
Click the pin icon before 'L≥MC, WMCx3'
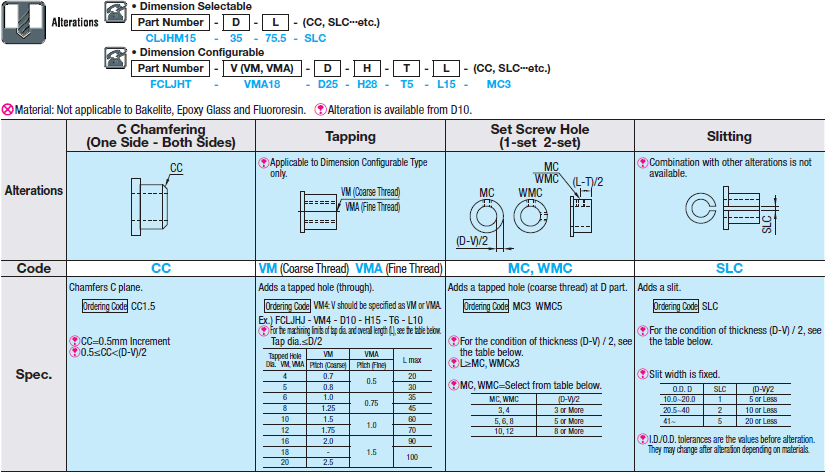(454, 363)
